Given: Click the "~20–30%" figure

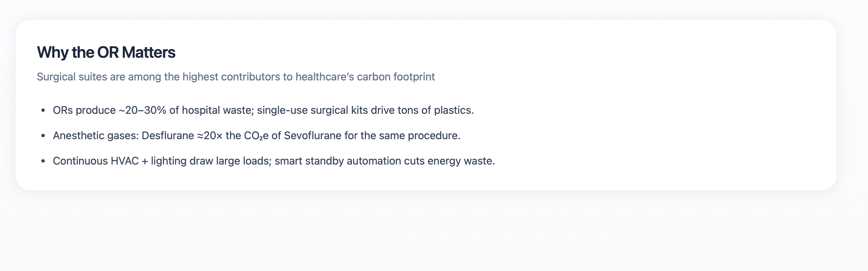Looking at the screenshot, I should tap(142, 110).
